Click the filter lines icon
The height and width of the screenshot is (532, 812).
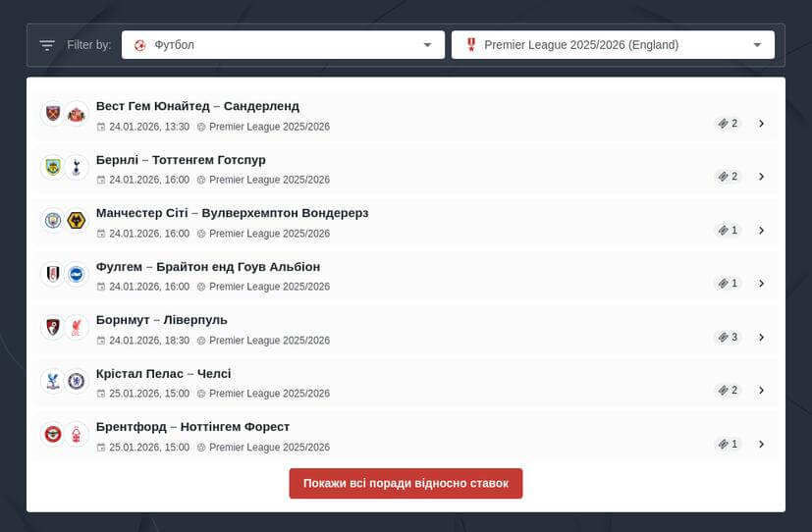[x=47, y=45]
